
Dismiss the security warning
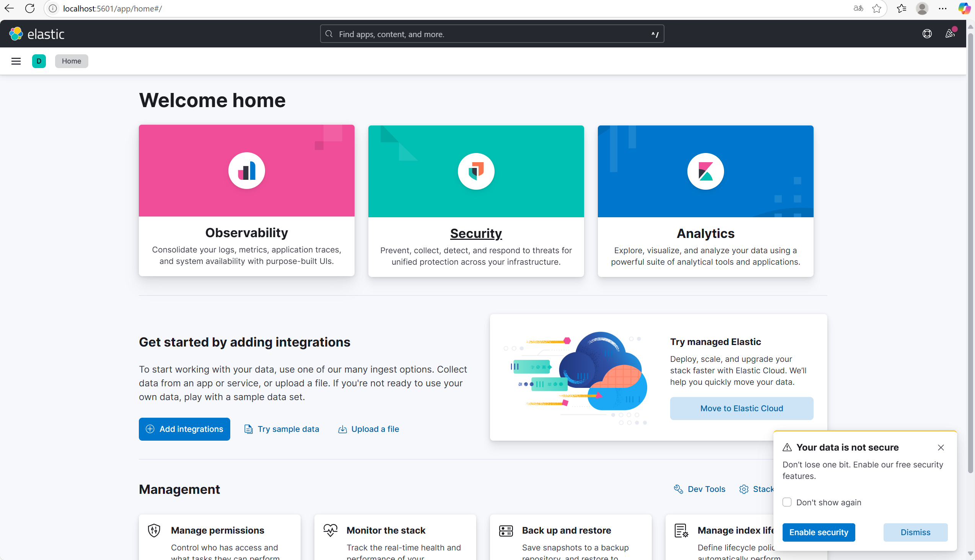coord(915,532)
